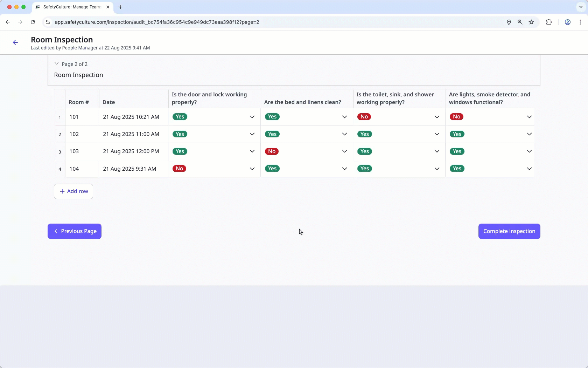The width and height of the screenshot is (588, 368).
Task: Click room number cell 104
Action: (82, 169)
